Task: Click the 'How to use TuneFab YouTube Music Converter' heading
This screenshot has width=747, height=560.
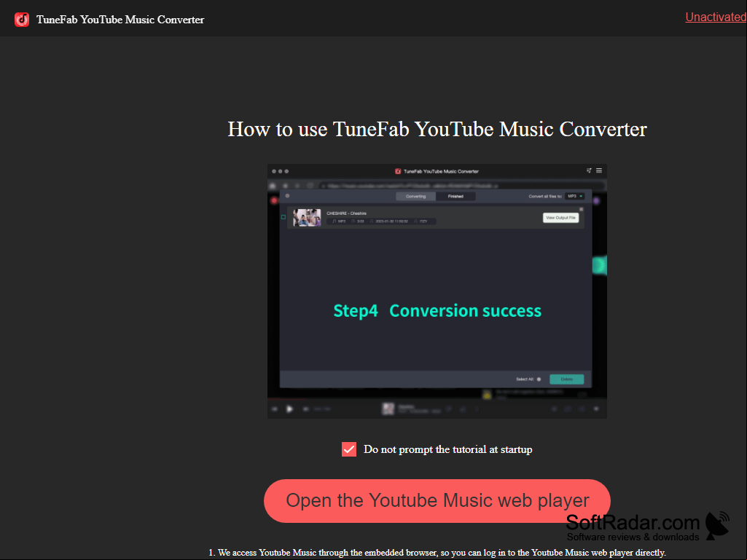Action: tap(437, 129)
